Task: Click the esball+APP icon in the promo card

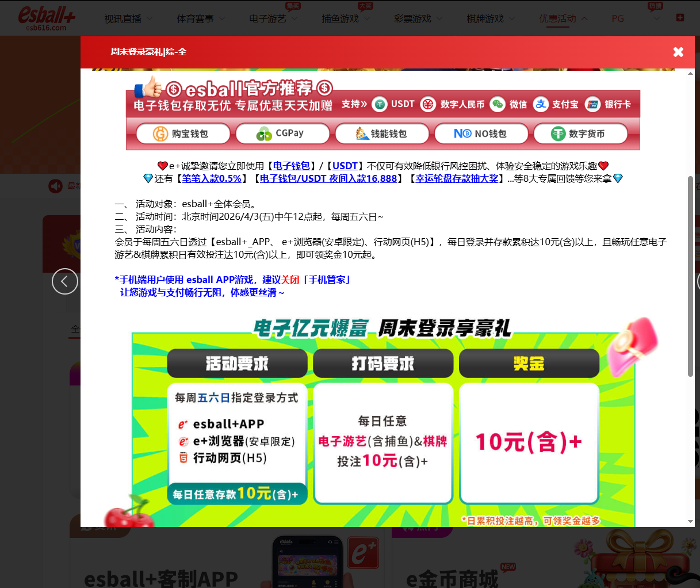Action: (x=183, y=425)
